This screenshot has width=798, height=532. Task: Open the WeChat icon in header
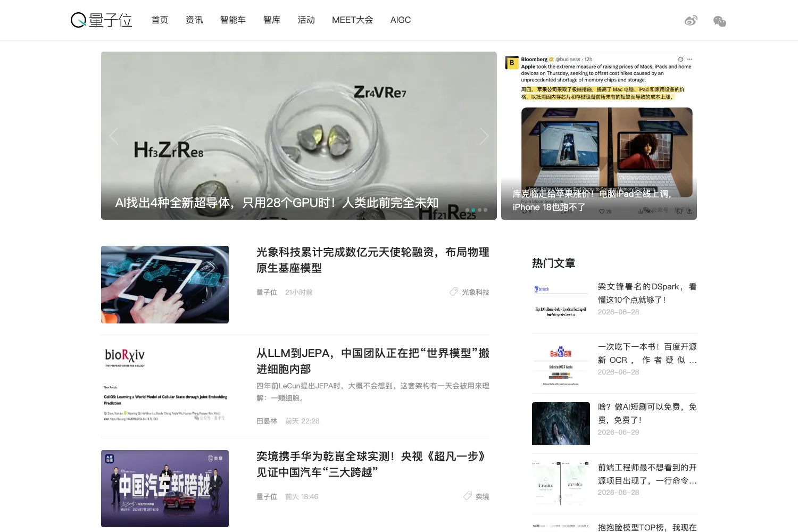click(x=719, y=21)
